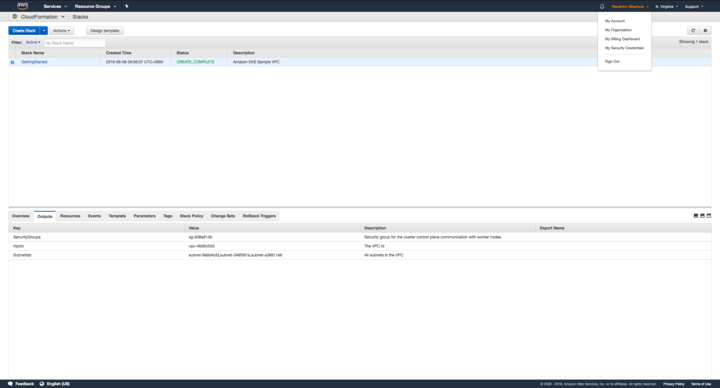
Task: Select My Billing Dashboard menu entry
Action: click(622, 39)
